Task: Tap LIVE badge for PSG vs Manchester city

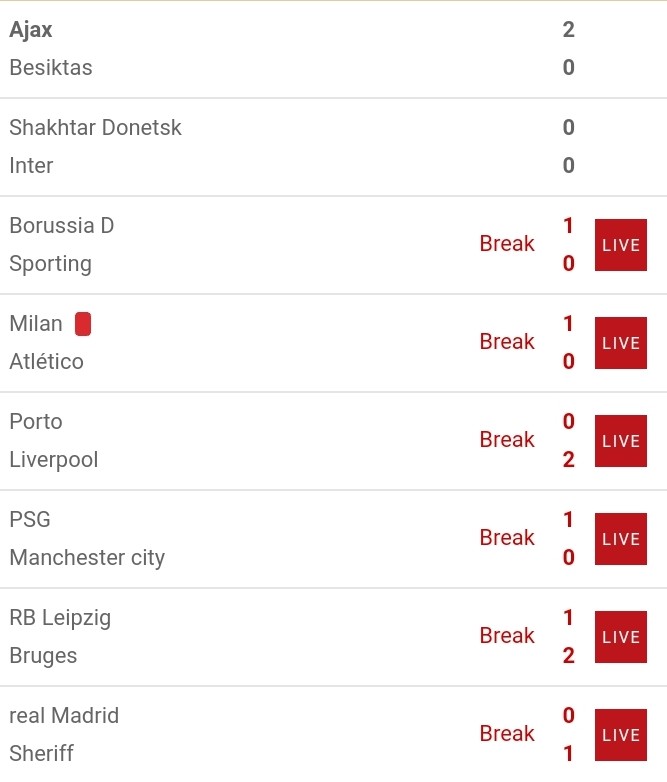Action: coord(621,539)
